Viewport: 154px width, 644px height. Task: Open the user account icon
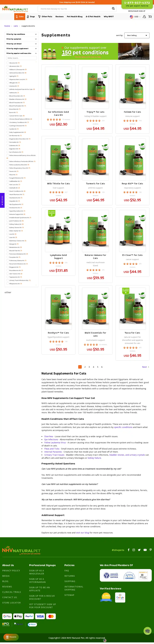point(144,17)
